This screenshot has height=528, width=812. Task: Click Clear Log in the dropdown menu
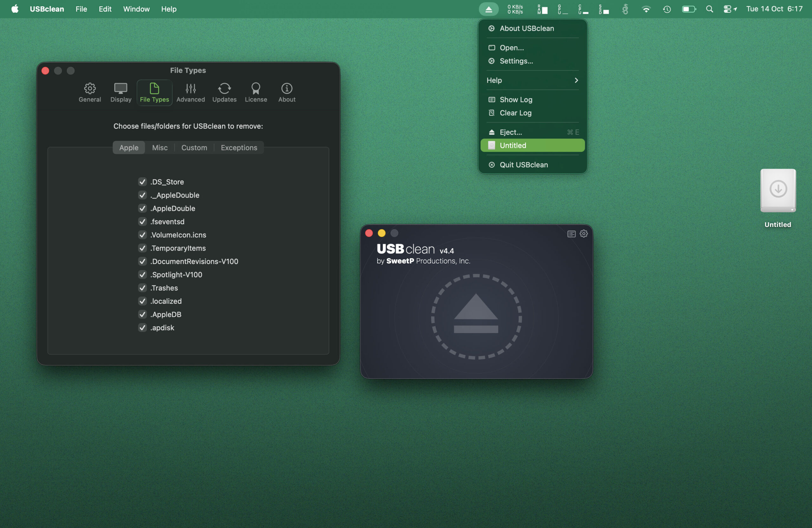click(x=515, y=113)
